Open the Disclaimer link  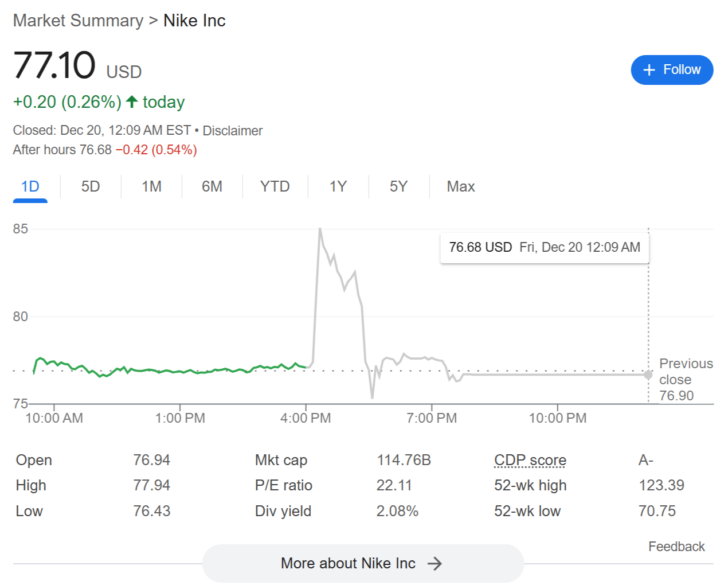point(233,131)
